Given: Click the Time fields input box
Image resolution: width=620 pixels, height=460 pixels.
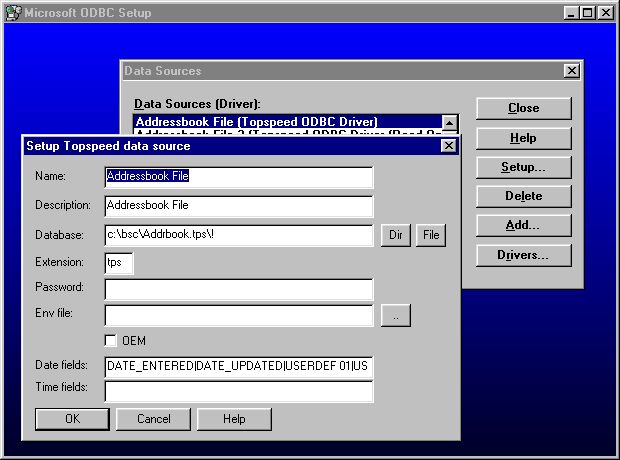Looking at the screenshot, I should pos(239,392).
